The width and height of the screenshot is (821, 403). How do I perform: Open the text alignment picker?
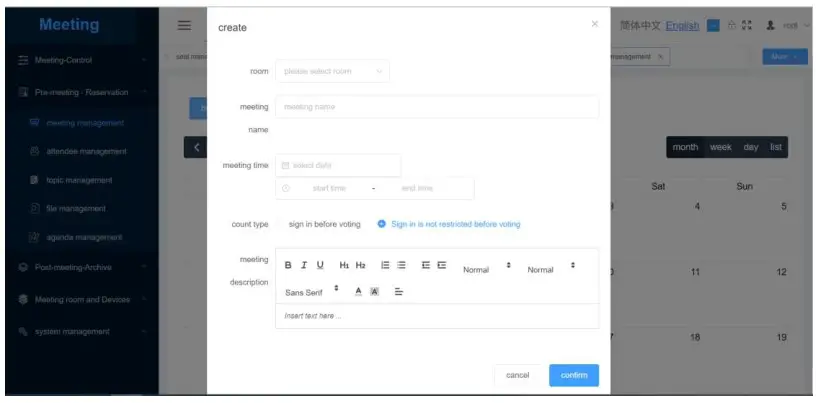click(398, 292)
